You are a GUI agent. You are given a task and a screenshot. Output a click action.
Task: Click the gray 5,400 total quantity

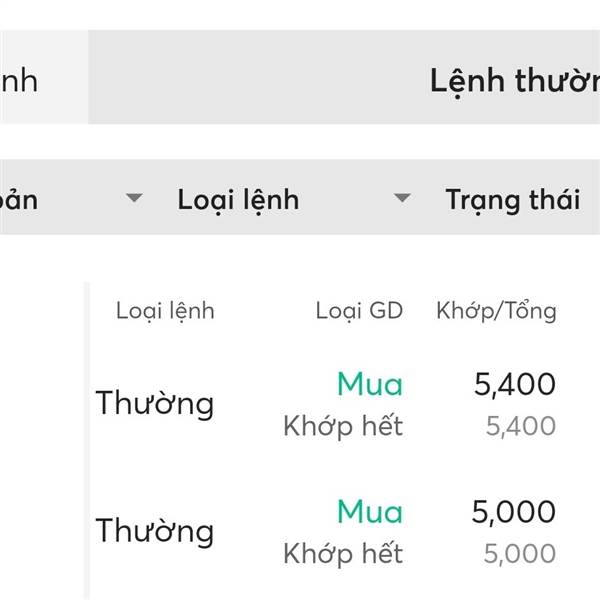click(x=520, y=426)
